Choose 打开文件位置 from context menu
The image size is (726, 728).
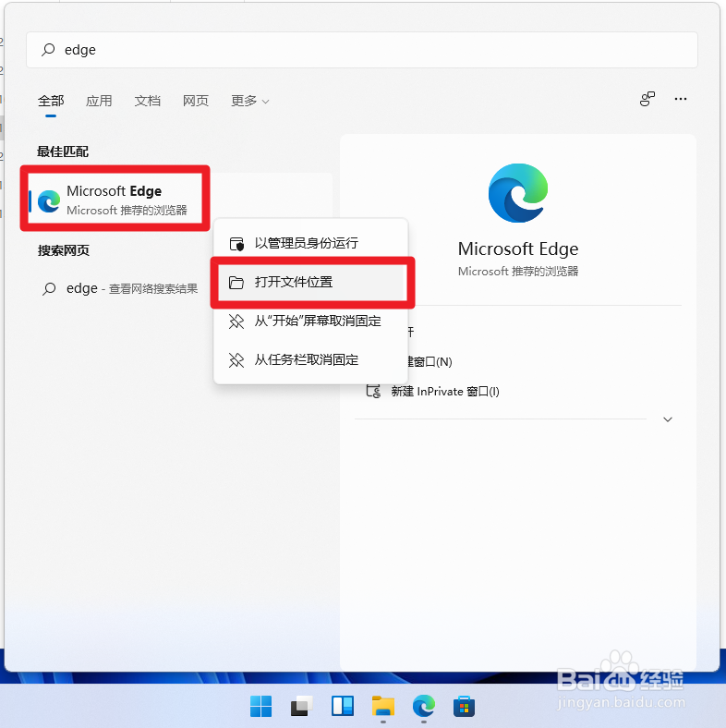click(310, 282)
